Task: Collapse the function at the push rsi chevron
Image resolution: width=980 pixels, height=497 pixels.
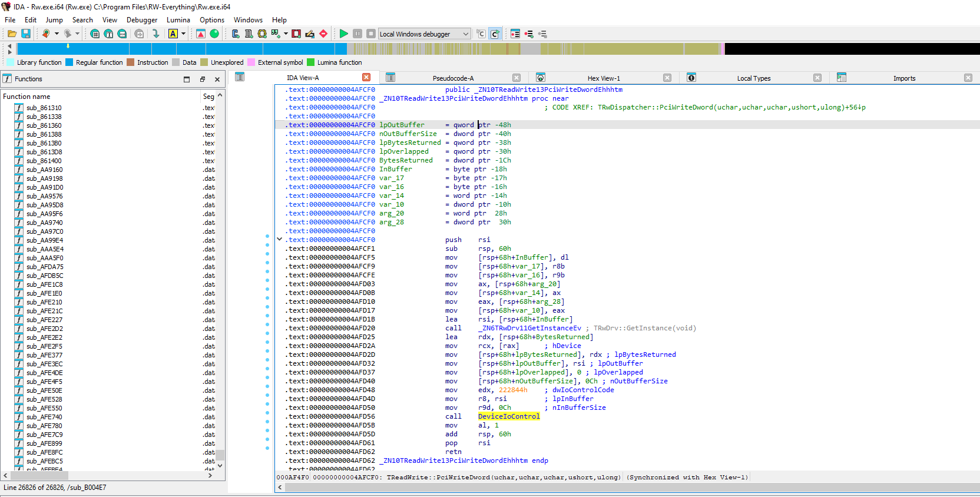Action: 280,239
